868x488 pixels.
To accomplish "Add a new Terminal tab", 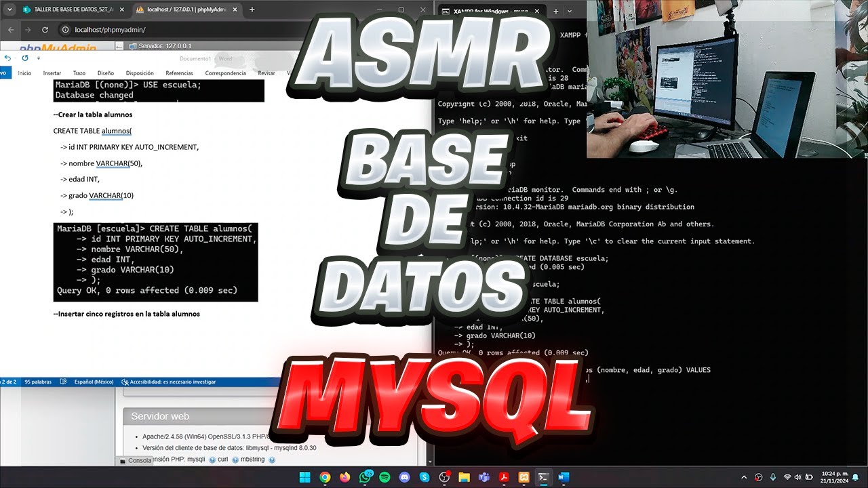I will 555,11.
